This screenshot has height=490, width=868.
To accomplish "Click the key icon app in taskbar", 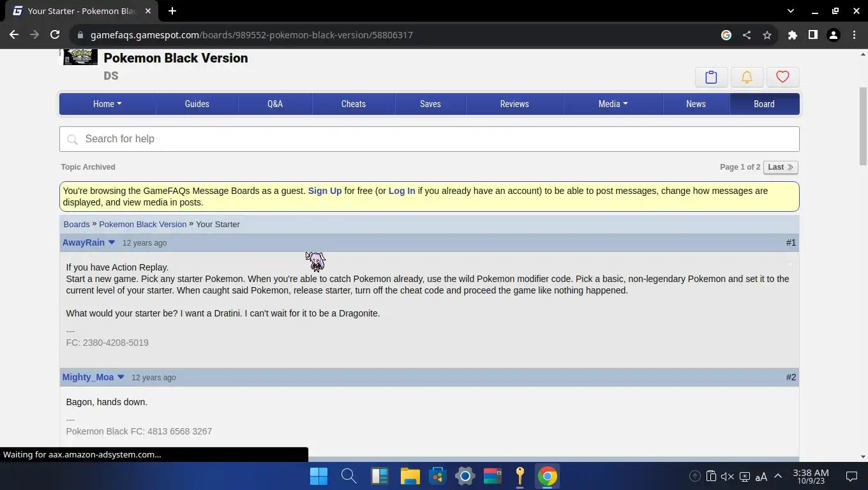I will tap(520, 476).
